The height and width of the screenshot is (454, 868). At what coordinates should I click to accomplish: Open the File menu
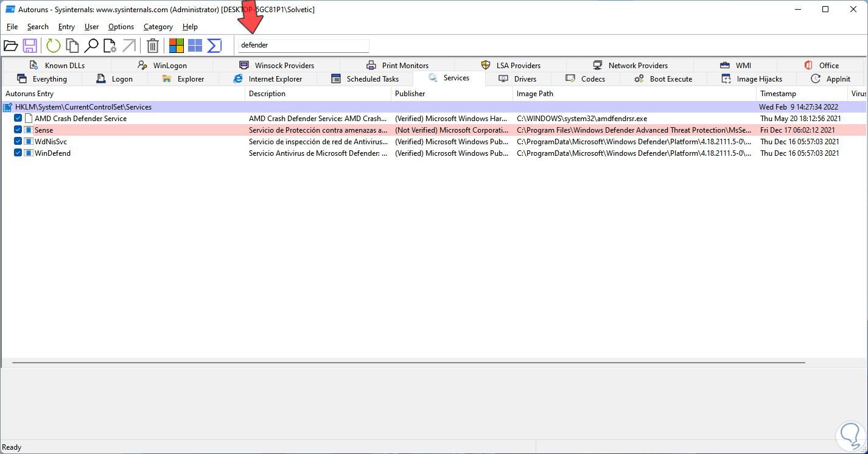pyautogui.click(x=12, y=27)
